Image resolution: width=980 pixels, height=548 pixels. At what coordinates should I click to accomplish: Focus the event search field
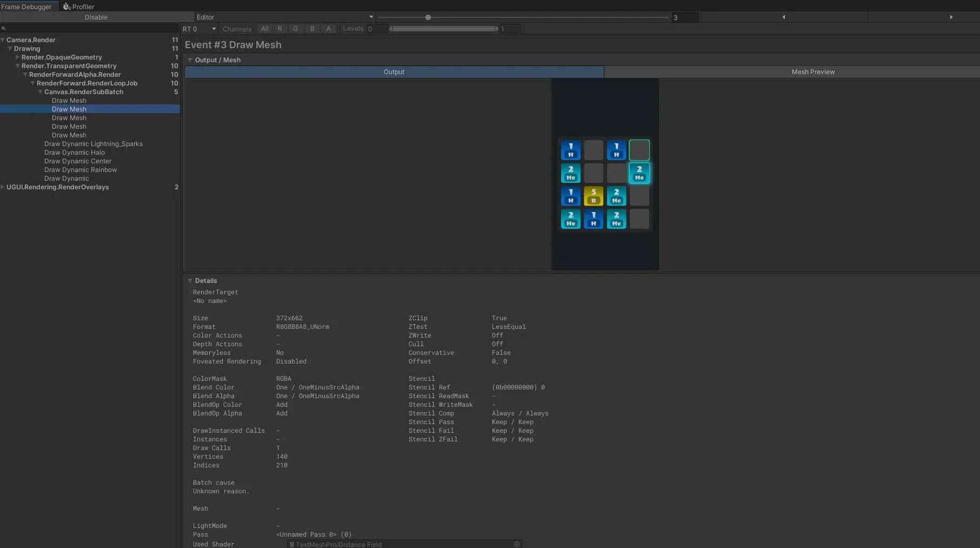click(90, 28)
